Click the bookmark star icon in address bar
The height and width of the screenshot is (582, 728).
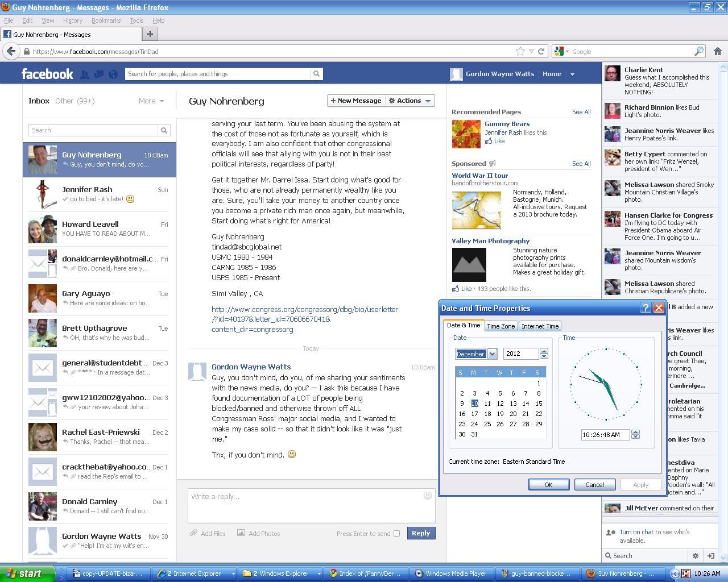[520, 51]
